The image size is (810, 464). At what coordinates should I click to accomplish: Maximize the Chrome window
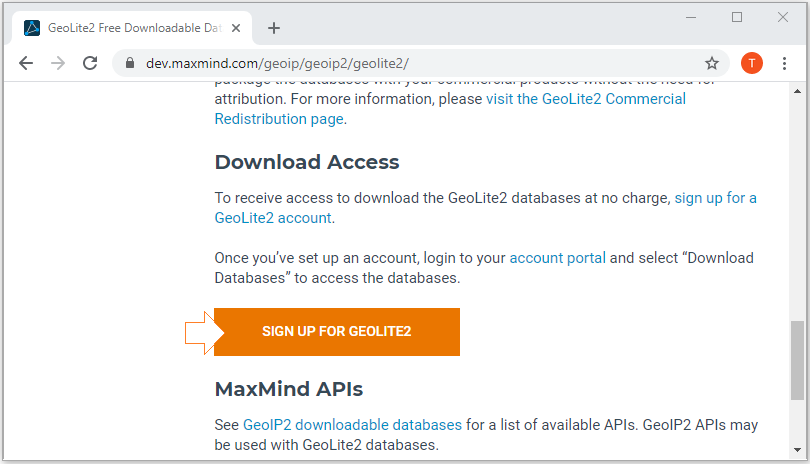(737, 18)
